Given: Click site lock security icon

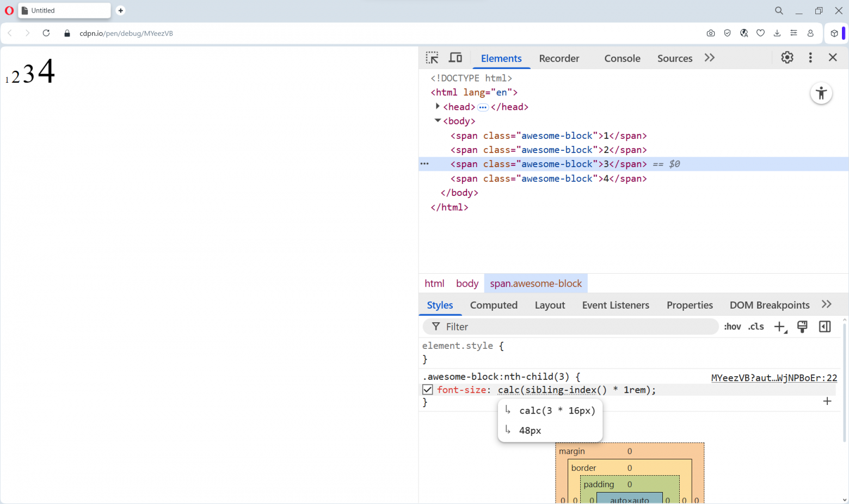Looking at the screenshot, I should coord(67,33).
